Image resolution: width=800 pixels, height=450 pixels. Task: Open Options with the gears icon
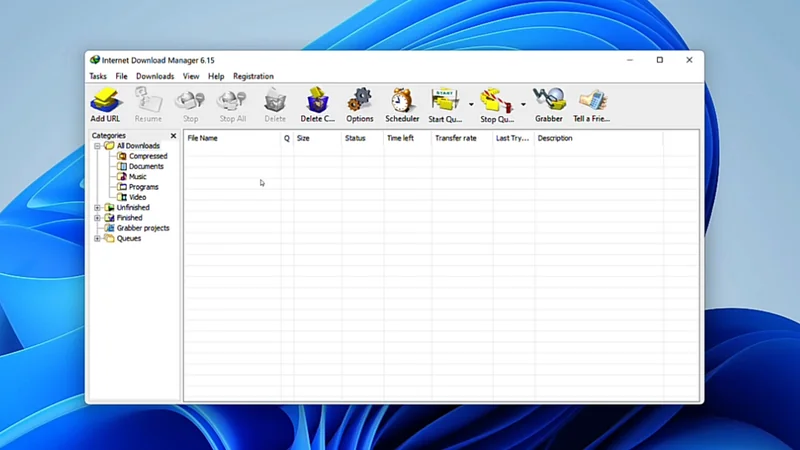(359, 101)
